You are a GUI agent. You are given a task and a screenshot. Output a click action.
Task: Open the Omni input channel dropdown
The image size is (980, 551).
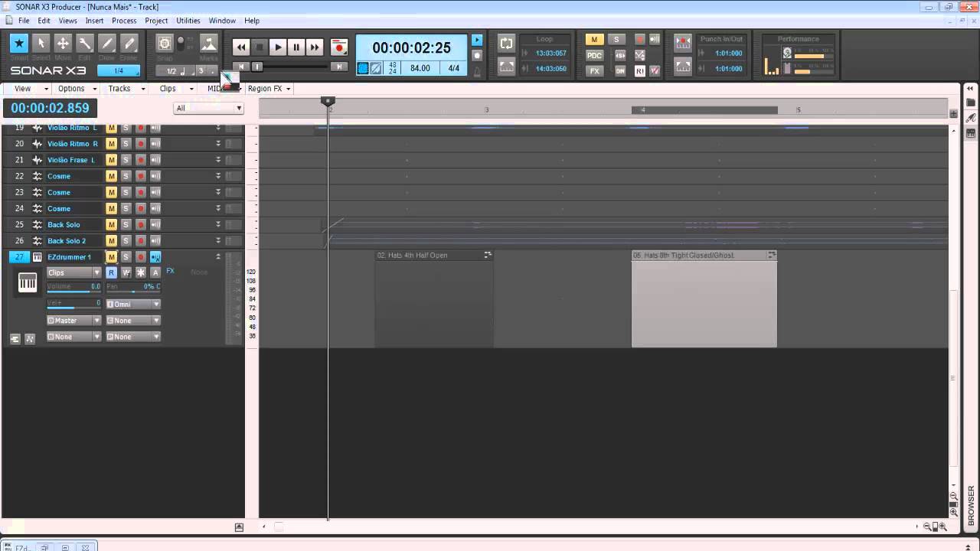(x=133, y=305)
